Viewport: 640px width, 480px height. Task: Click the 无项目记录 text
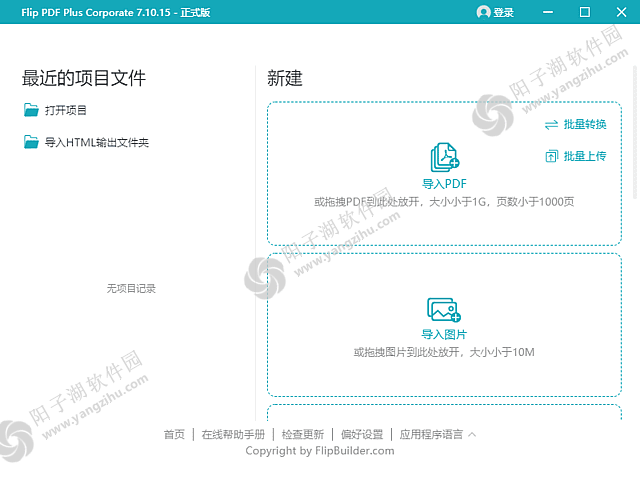pos(131,289)
